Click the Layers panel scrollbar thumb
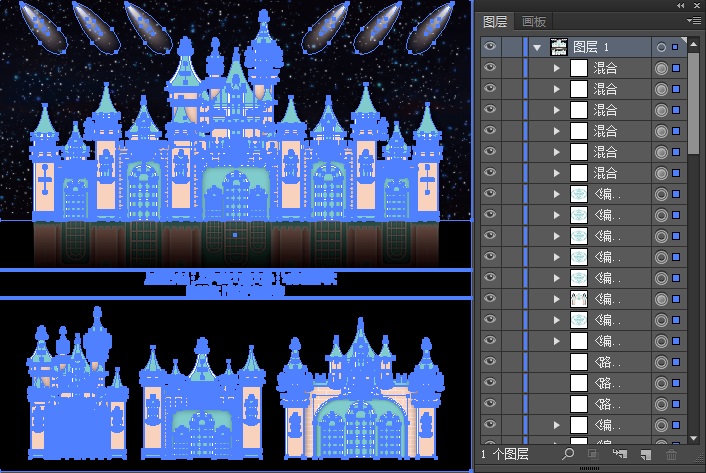 click(693, 104)
